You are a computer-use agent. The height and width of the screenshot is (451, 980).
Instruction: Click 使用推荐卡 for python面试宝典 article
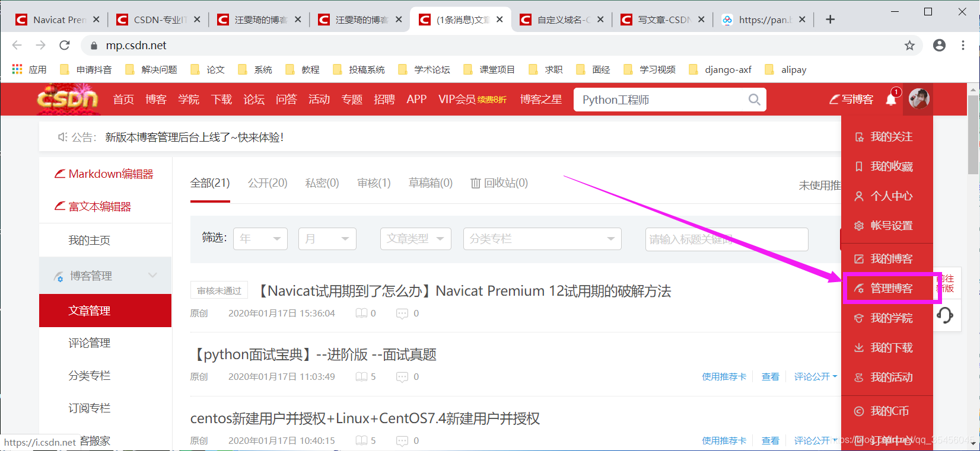tap(724, 376)
